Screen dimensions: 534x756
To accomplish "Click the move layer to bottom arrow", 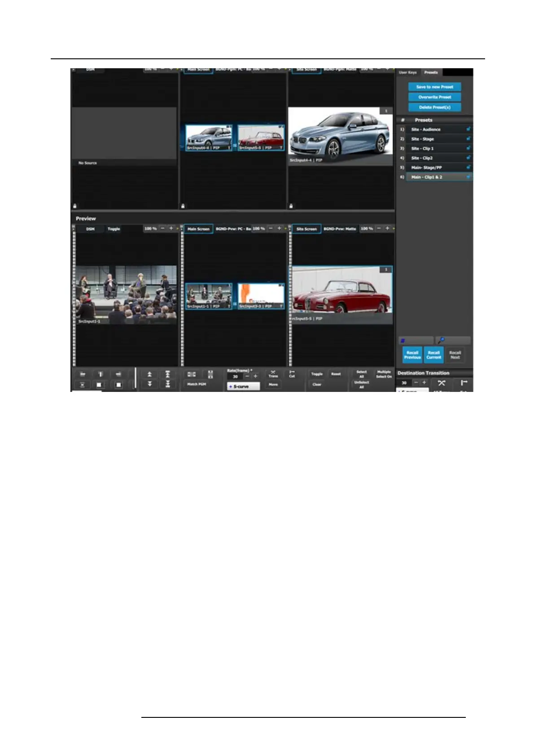I will (167, 384).
